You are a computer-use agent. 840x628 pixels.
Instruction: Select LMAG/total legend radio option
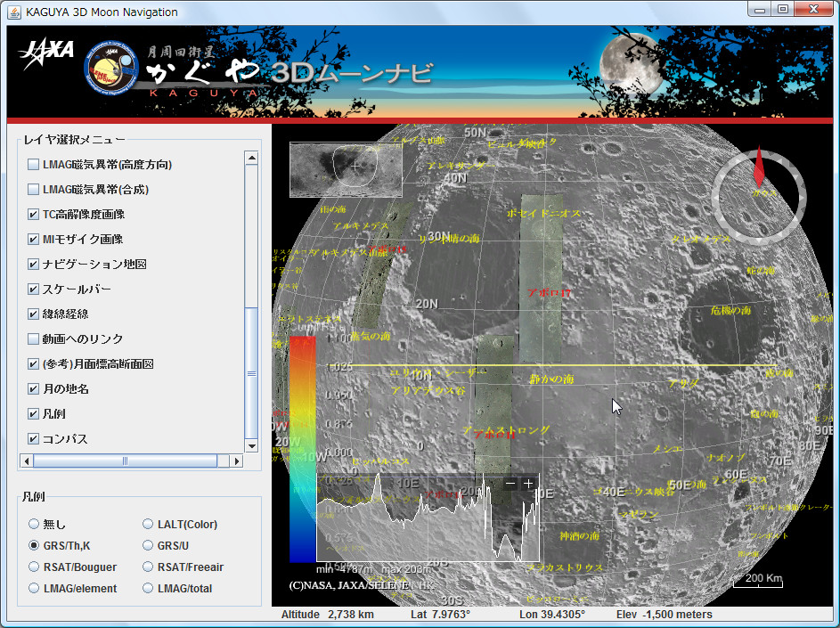pos(148,588)
